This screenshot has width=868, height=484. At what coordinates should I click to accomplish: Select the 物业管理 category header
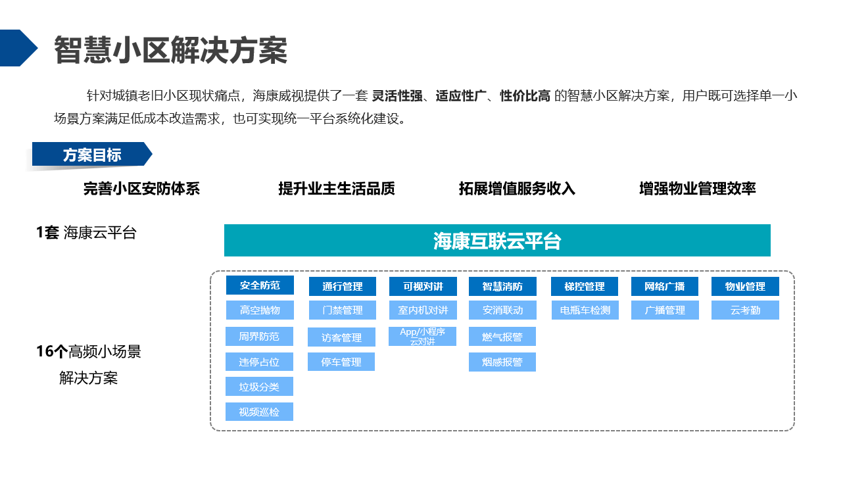pos(746,287)
